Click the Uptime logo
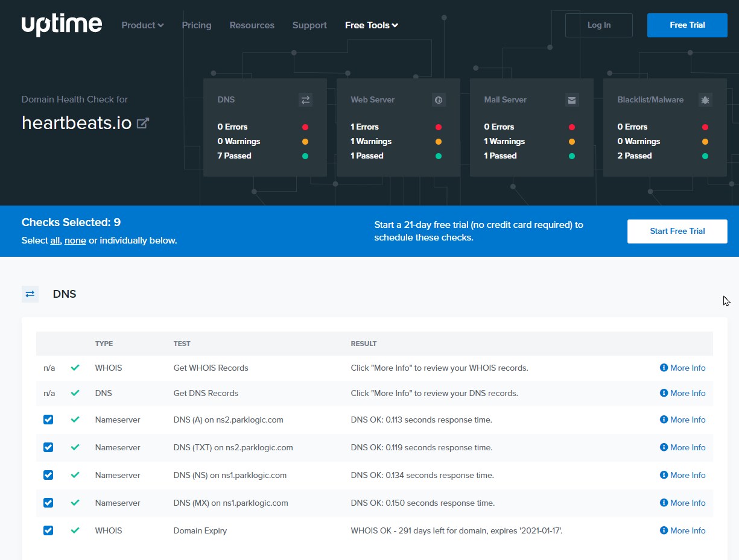739x560 pixels. point(62,25)
